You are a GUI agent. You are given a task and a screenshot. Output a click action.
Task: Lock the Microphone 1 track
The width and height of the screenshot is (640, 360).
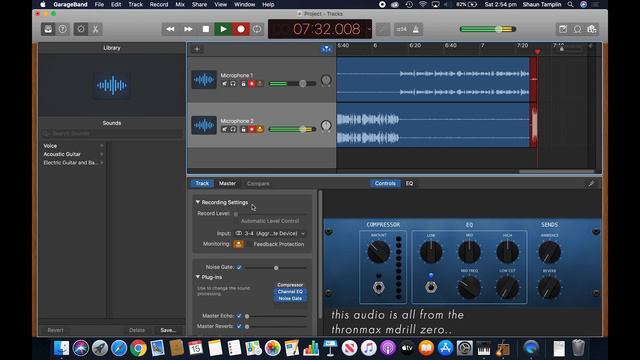tap(243, 84)
